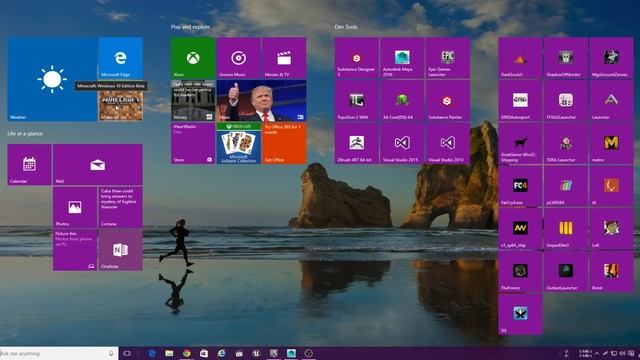Viewport: 640px width, 360px height.
Task: Open the Epic Games Launcher tile
Action: (448, 58)
